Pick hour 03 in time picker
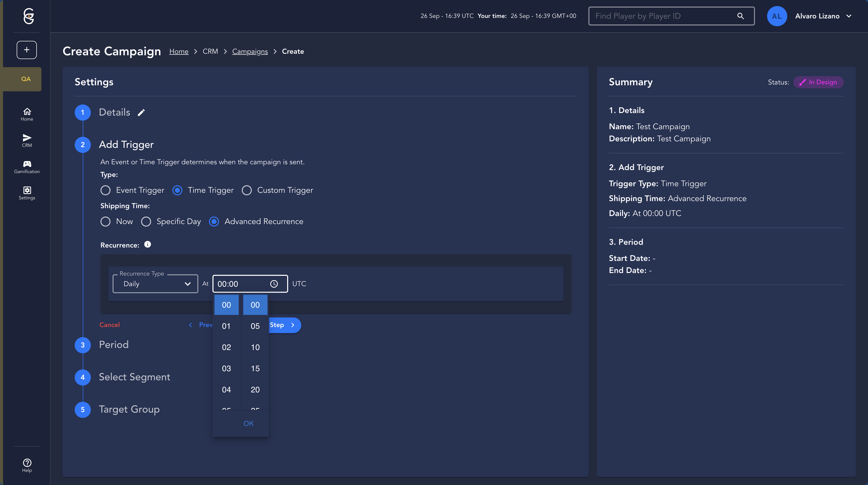Viewport: 868px width, 485px height. point(226,368)
